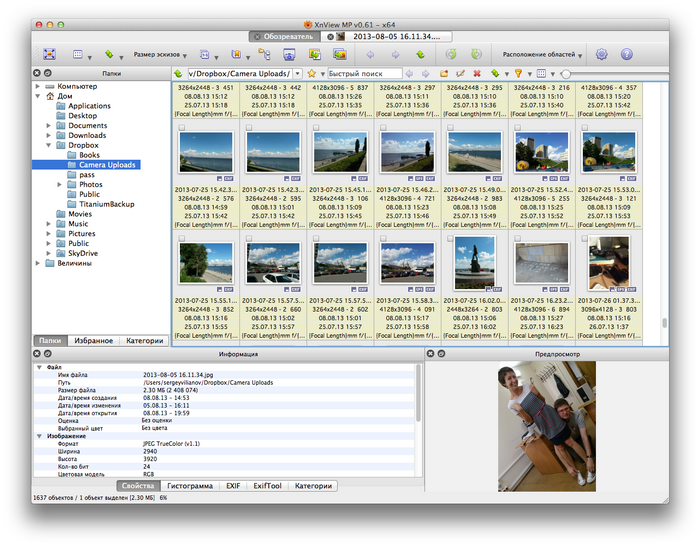700x547 pixels.
Task: Click the funnel filter icon
Action: (518, 74)
